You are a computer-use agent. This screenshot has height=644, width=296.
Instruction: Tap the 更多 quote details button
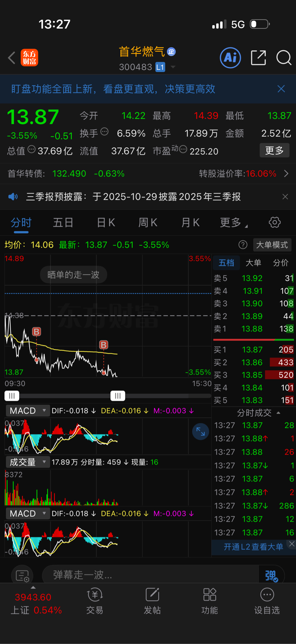click(274, 150)
